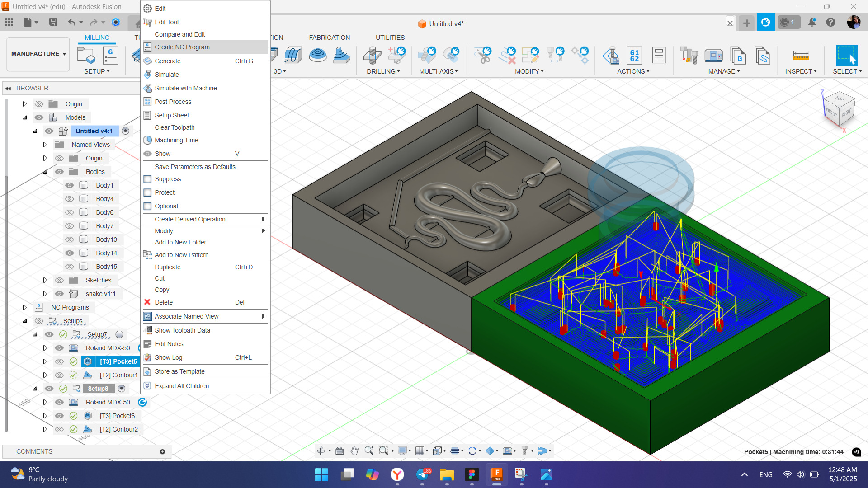Toggle visibility of snake v1:1
Viewport: 868px width, 488px height.
coord(59,294)
